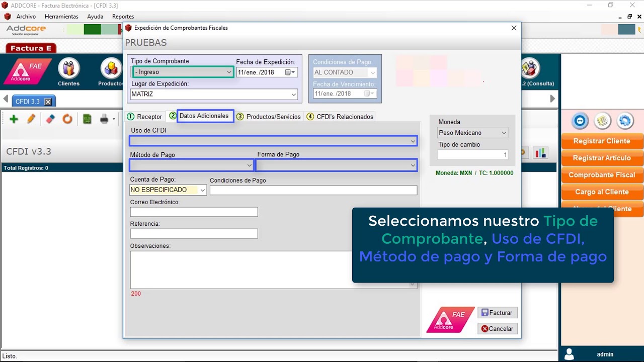Click the blue gear settings round icon

point(625,121)
